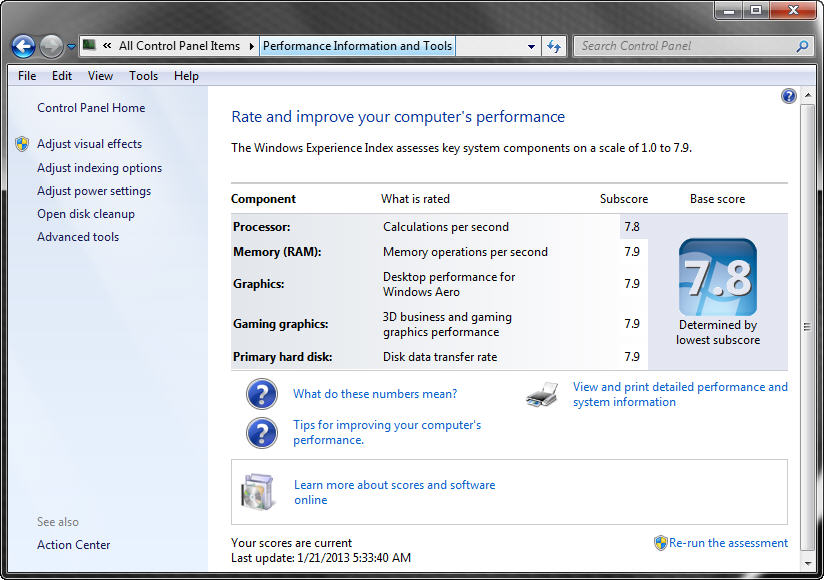
Task: Click the Primary hard disk row label
Action: pyautogui.click(x=282, y=357)
